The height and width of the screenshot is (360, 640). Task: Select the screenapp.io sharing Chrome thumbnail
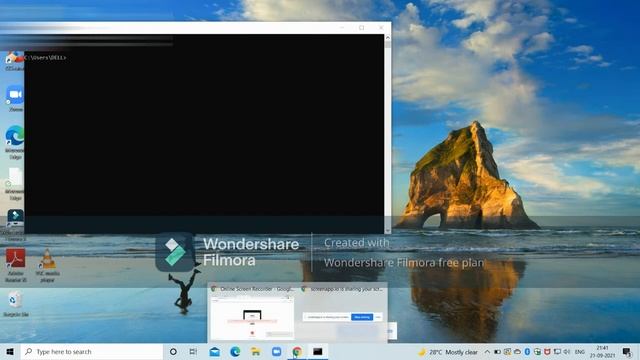(342, 312)
